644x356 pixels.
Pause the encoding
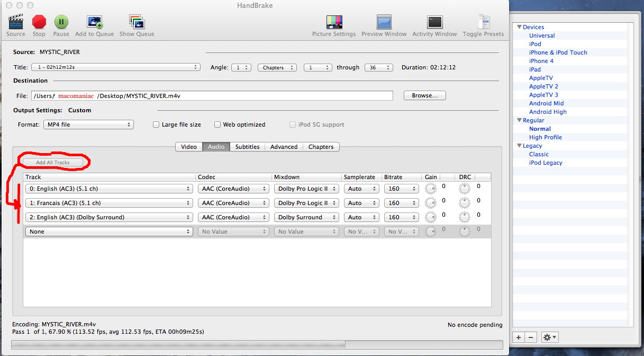[61, 22]
